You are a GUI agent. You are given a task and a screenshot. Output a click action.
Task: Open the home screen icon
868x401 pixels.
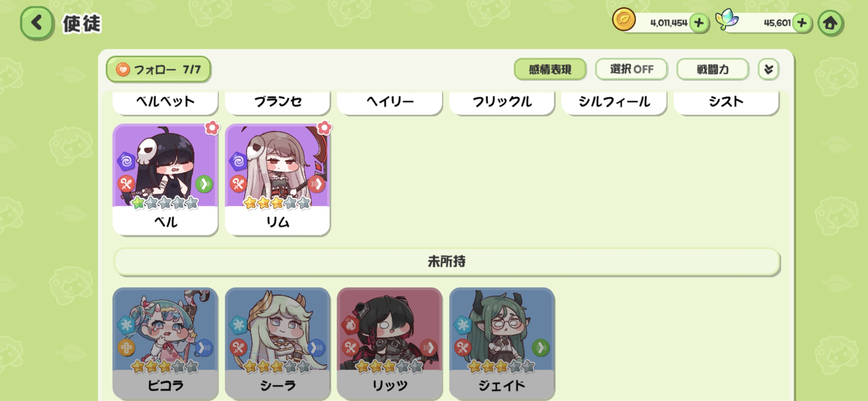pos(830,23)
